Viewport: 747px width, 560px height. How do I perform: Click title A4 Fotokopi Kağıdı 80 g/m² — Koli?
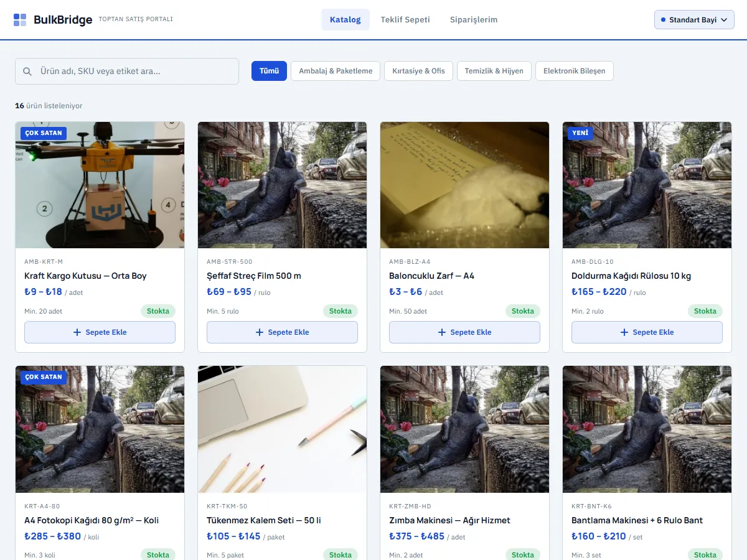(92, 520)
